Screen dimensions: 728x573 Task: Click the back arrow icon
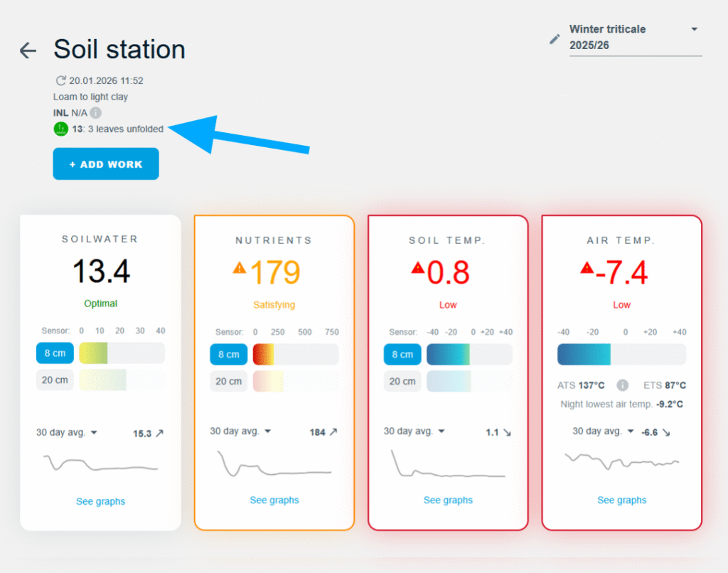click(28, 50)
